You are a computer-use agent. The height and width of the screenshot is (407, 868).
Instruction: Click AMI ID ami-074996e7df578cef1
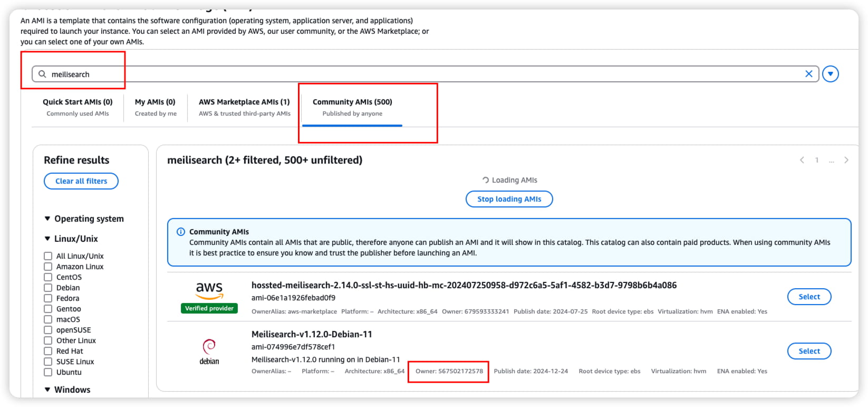(293, 347)
